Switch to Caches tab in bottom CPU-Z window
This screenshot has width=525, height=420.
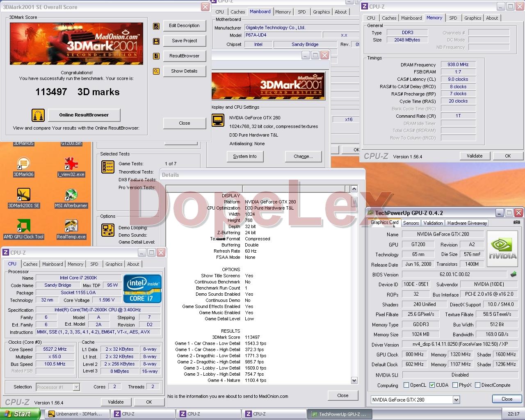coord(30,264)
